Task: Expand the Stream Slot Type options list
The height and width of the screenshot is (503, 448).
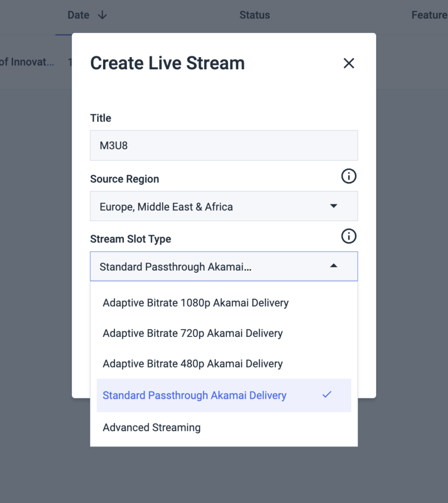Action: pyautogui.click(x=224, y=266)
